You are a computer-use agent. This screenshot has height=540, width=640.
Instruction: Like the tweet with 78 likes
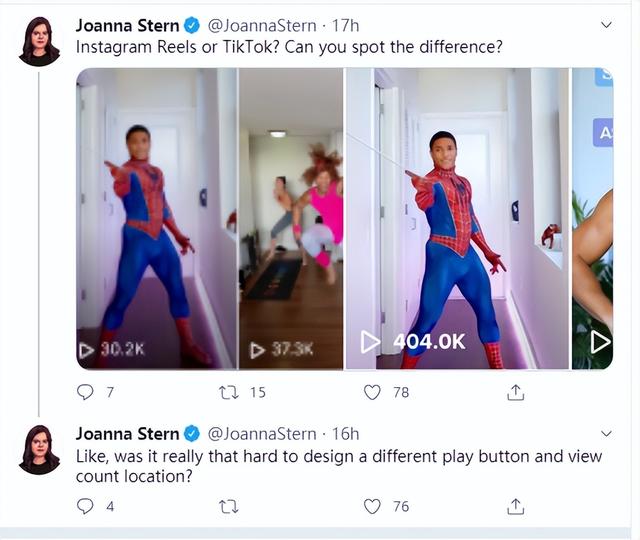(372, 392)
